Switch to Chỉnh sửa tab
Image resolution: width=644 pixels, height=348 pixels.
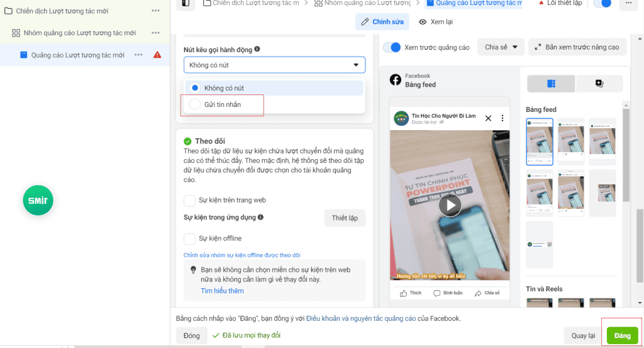[382, 22]
